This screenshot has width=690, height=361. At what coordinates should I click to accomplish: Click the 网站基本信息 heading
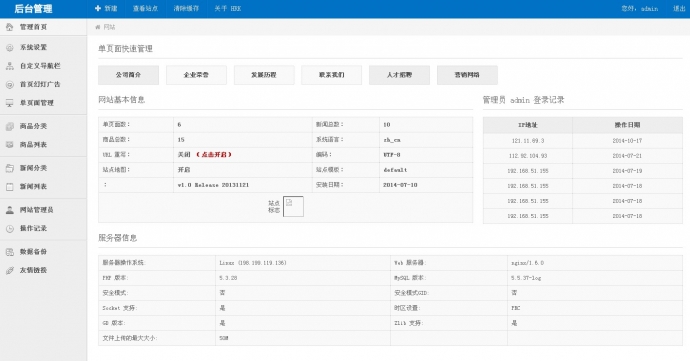click(121, 100)
